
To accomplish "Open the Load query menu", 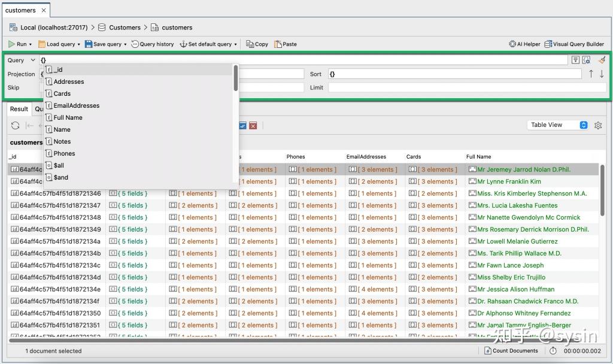I will (59, 44).
